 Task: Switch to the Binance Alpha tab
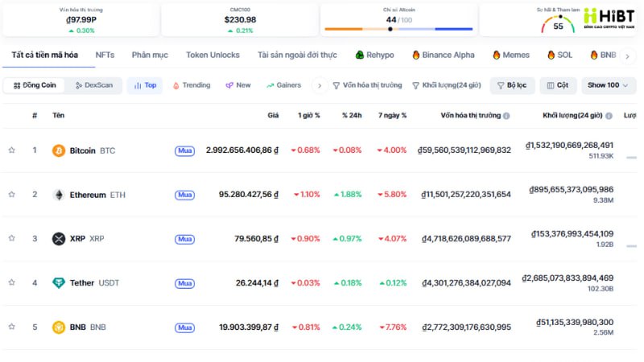[x=444, y=55]
